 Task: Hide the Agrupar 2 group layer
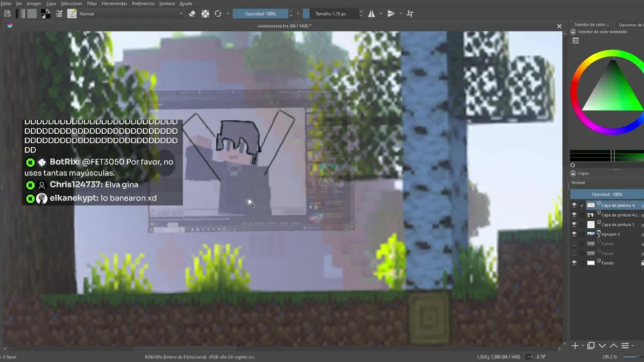574,234
